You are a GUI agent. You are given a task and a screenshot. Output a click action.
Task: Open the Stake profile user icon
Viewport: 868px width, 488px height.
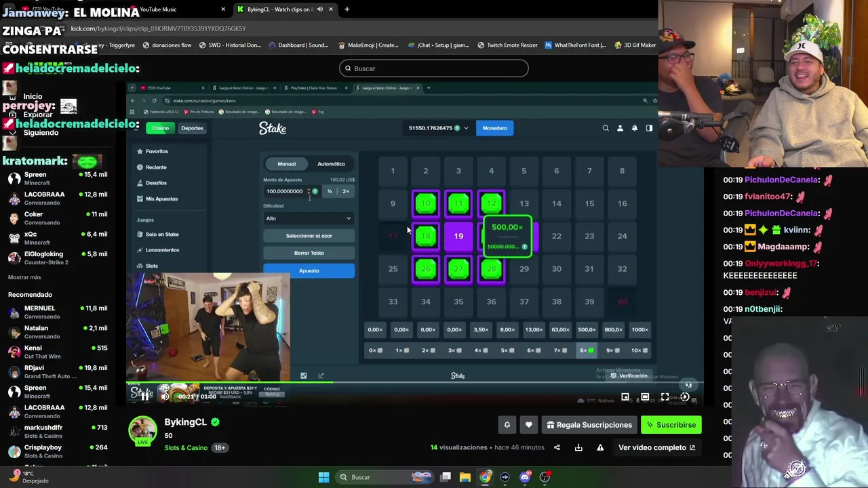click(x=620, y=128)
